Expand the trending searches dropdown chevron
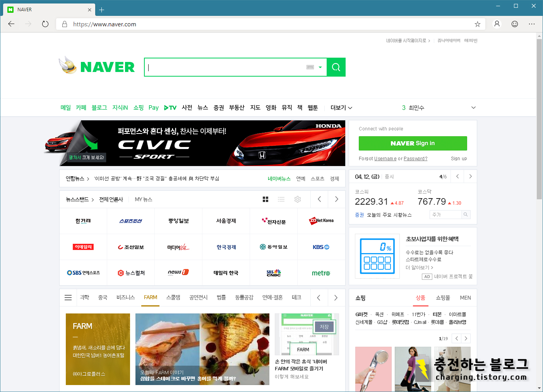This screenshot has height=392, width=543. click(x=473, y=108)
